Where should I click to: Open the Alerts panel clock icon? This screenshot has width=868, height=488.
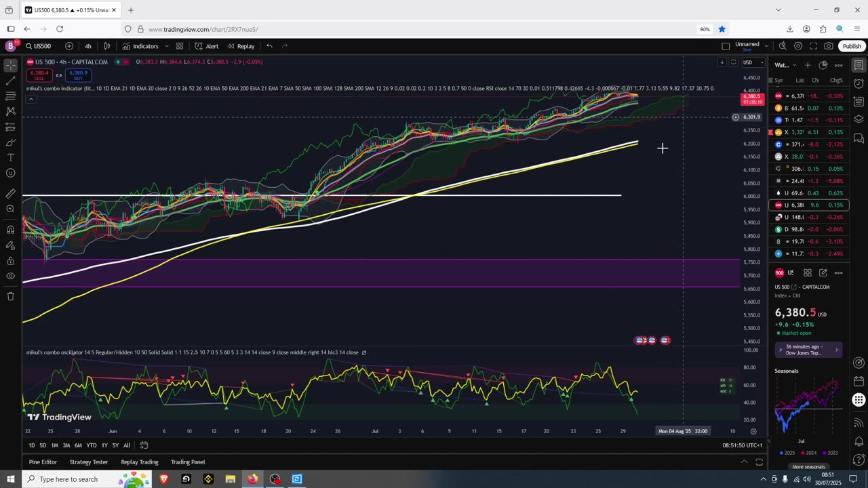coord(859,83)
